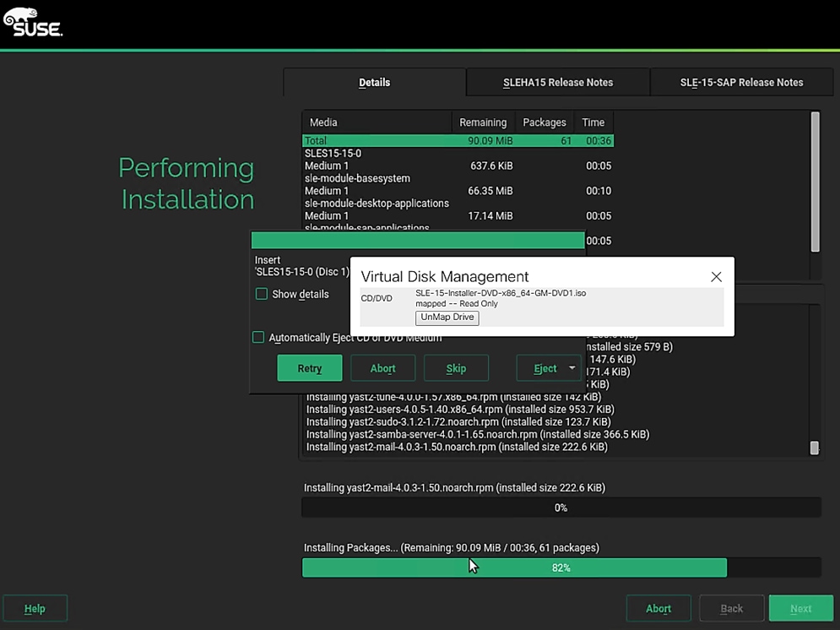Click Retry in the insert disc dialog
The width and height of the screenshot is (840, 630).
coord(310,368)
